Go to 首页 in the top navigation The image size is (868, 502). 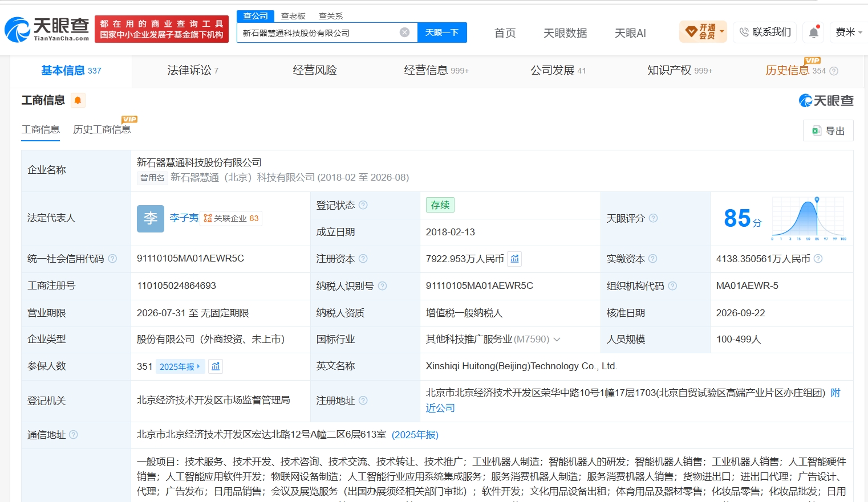505,33
